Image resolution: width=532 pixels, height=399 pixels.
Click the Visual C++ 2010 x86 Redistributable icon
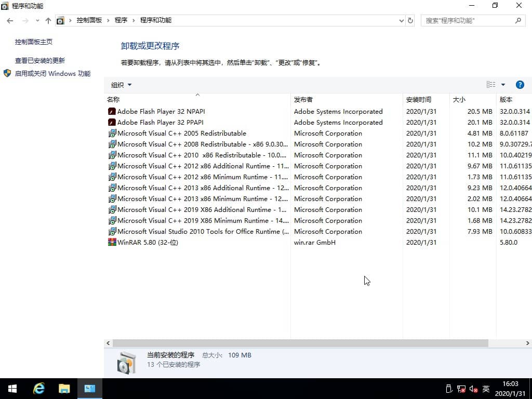[x=112, y=155]
